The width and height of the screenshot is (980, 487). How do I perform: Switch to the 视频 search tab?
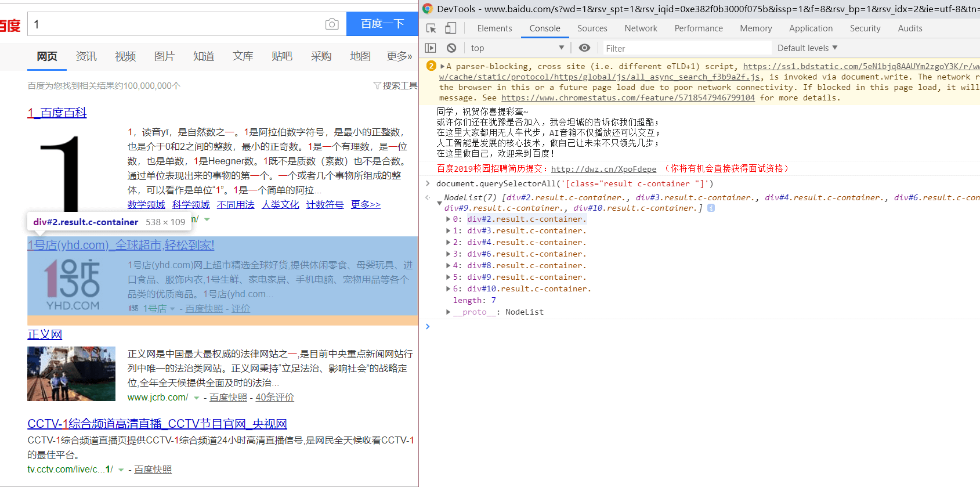point(125,56)
